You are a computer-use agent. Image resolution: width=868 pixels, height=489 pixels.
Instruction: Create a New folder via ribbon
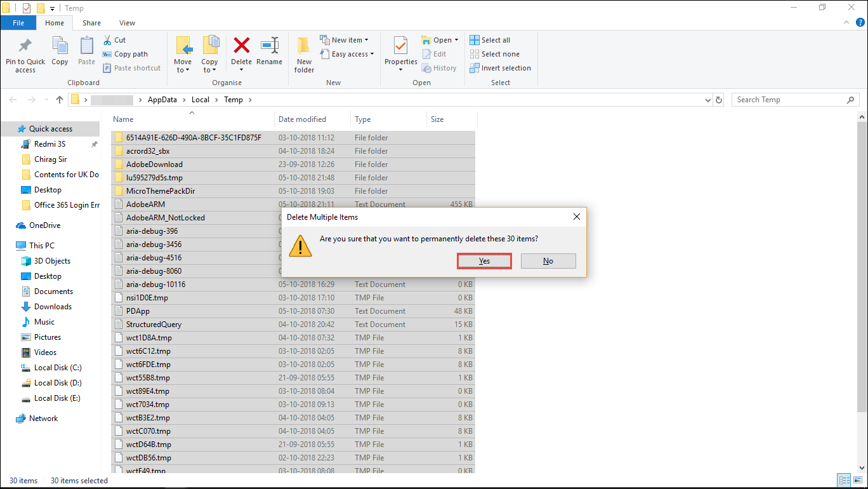(x=305, y=55)
